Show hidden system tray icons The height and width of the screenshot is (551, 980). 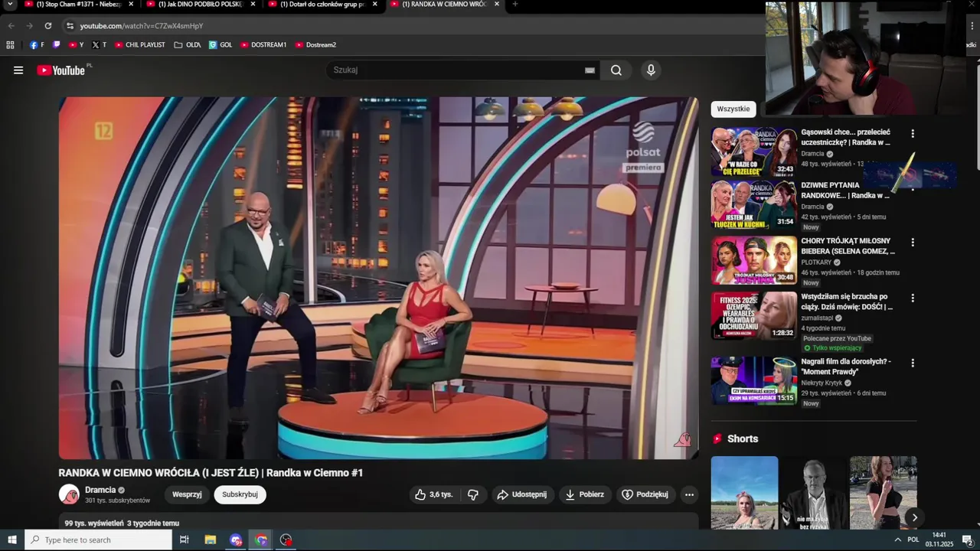tap(897, 540)
